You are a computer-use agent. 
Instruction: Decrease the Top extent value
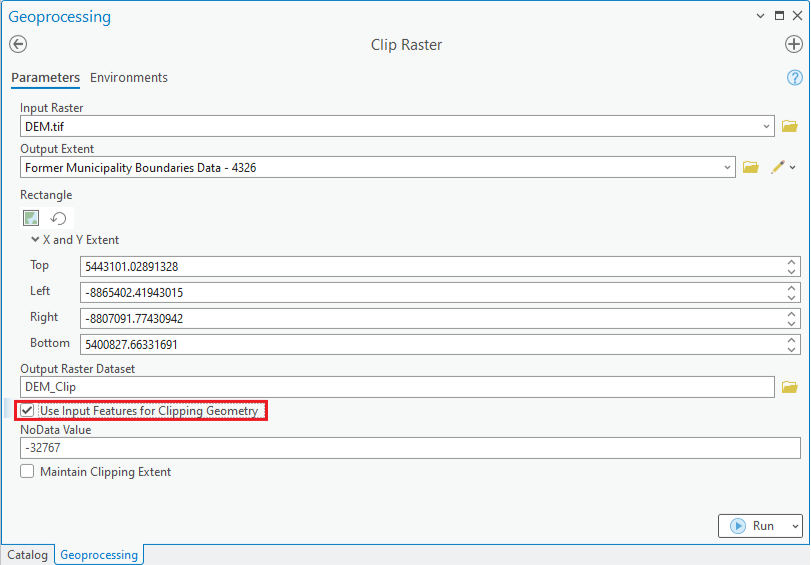[791, 272]
